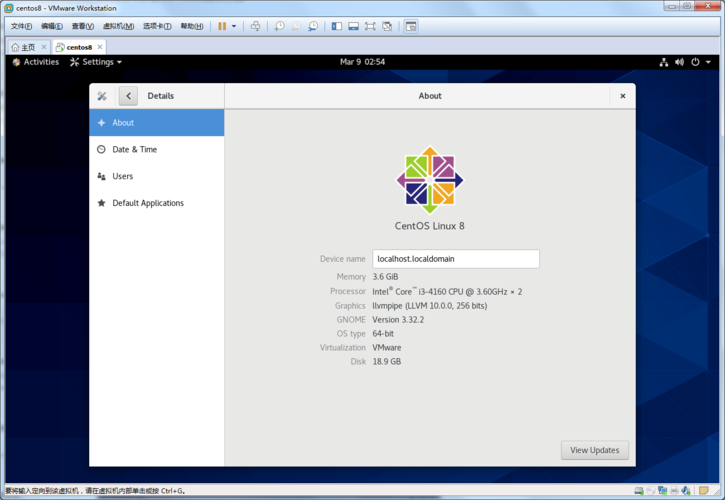The image size is (725, 500).
Task: Open the system power menu arrow
Action: coord(708,62)
